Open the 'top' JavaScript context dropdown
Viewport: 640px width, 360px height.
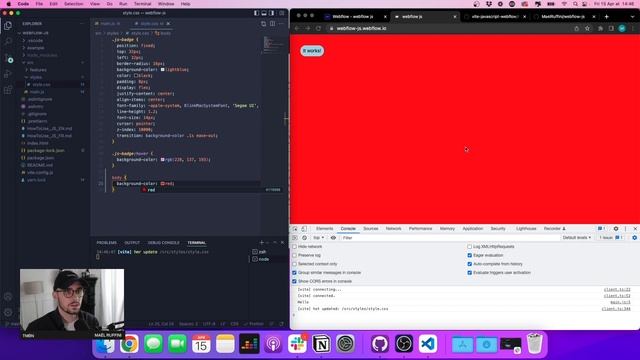click(x=318, y=238)
